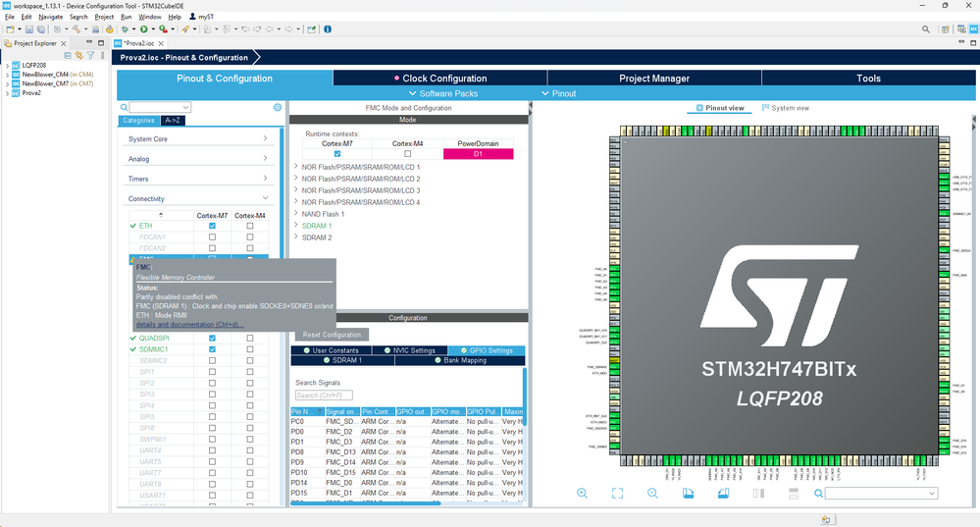This screenshot has width=980, height=527.
Task: Zoom out of the chip pinout view
Action: click(x=652, y=494)
